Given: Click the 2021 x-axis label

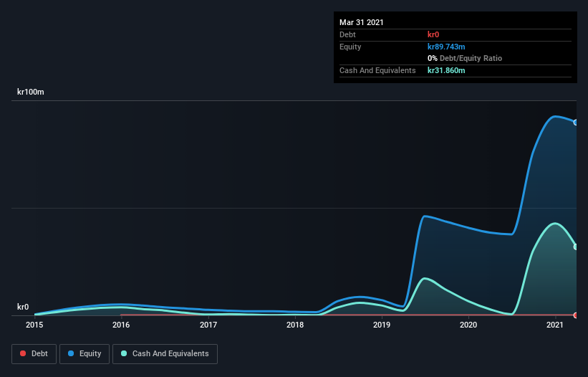Looking at the screenshot, I should click(x=555, y=325).
